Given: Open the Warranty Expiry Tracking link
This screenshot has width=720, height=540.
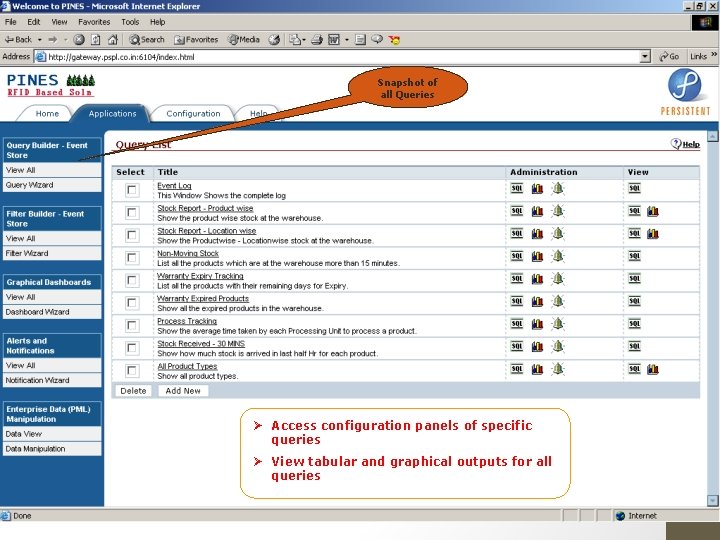Looking at the screenshot, I should [200, 276].
